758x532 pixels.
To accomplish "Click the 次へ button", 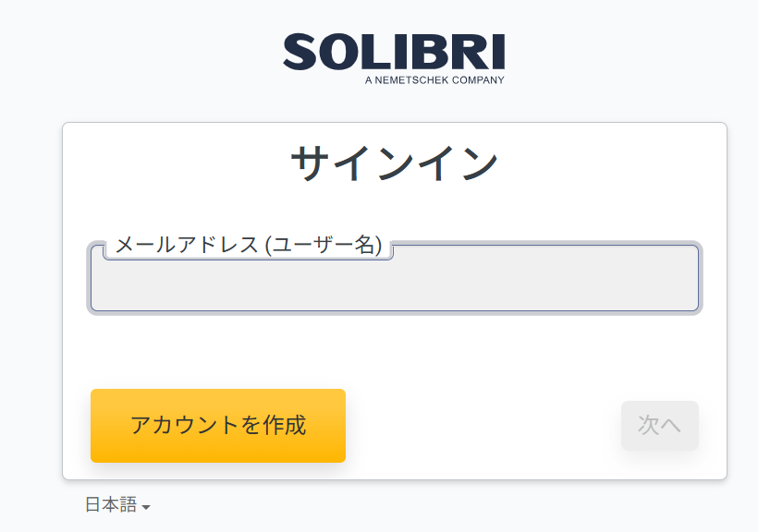I will (659, 426).
